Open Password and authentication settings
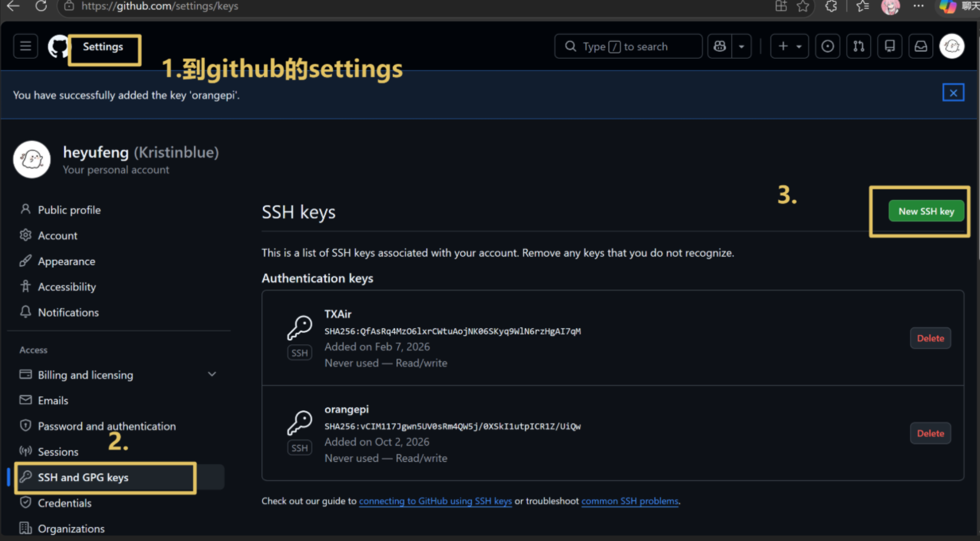The image size is (980, 541). point(107,426)
